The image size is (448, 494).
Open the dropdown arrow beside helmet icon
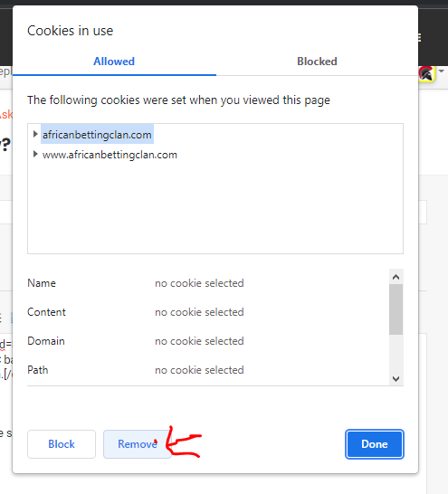click(x=442, y=71)
